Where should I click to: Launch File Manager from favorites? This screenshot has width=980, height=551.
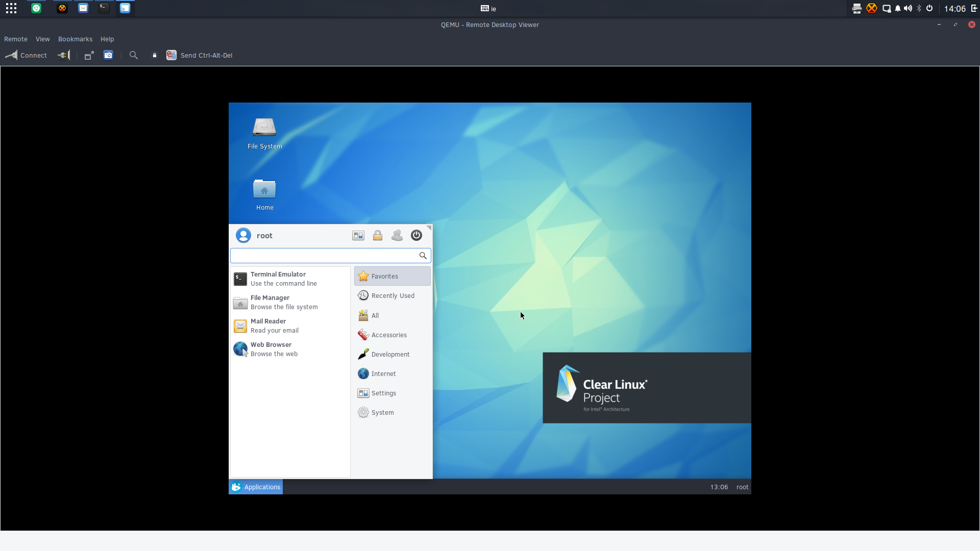tap(290, 303)
